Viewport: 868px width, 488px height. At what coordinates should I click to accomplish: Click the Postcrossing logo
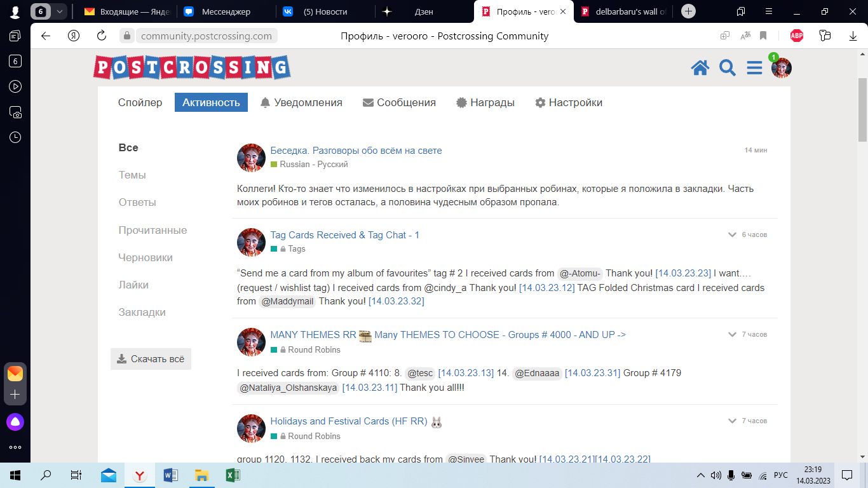pos(192,67)
